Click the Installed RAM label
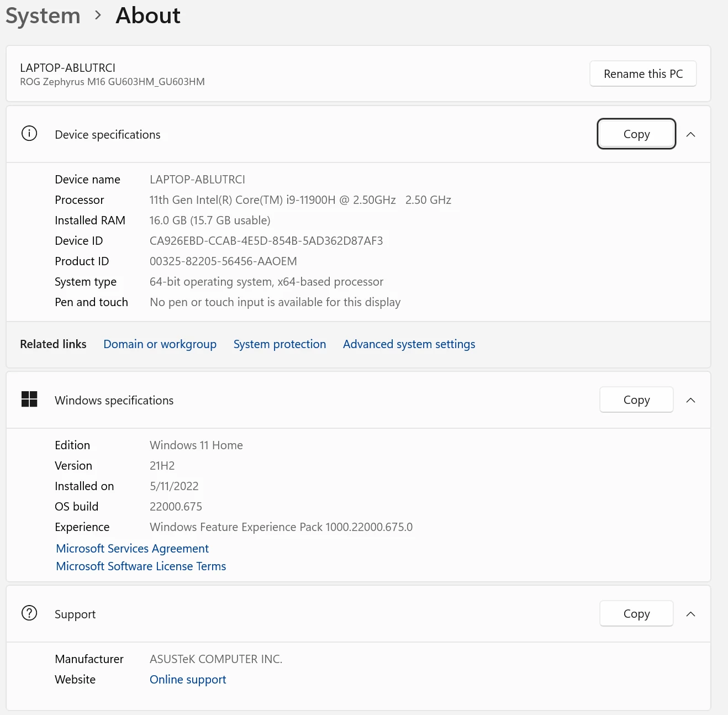Screen dimensions: 728x715 coord(90,220)
